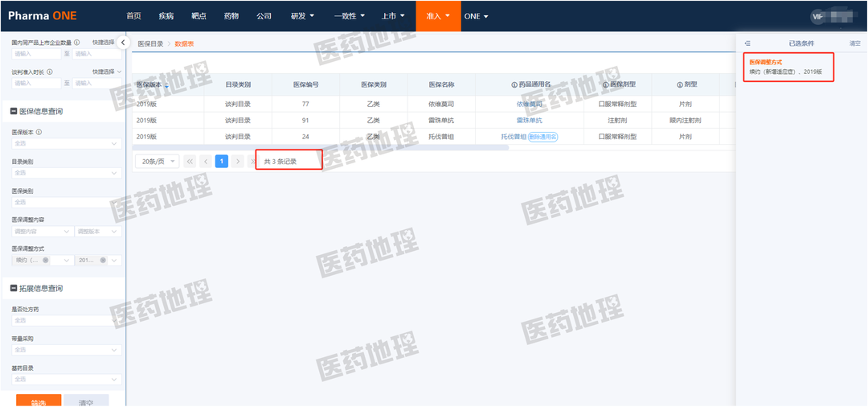Expand the ONE nav menu

coord(476,16)
